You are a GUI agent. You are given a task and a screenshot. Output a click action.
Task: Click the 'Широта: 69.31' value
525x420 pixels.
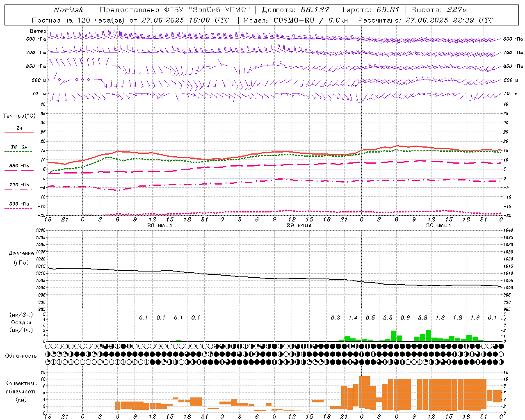[370, 10]
